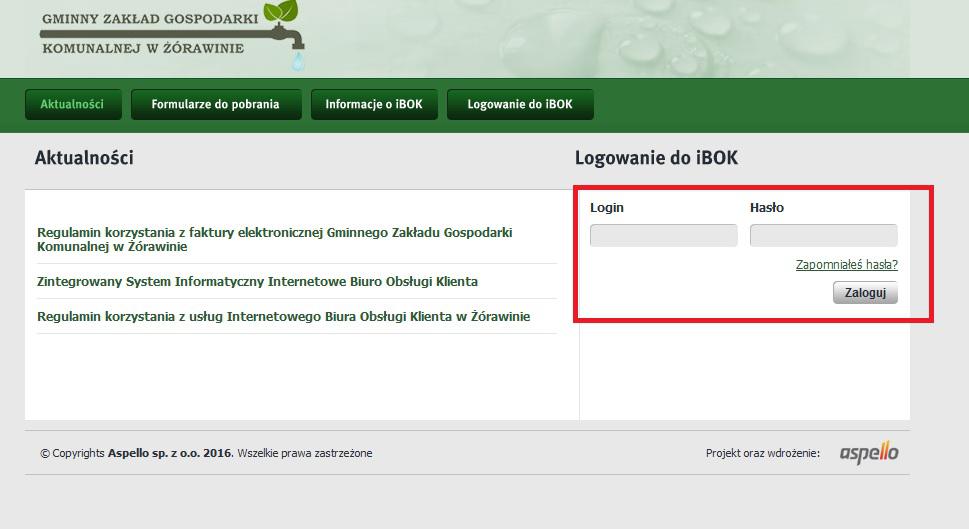Go to Logowanie do iBOK in the menu
The width and height of the screenshot is (969, 529).
[520, 104]
